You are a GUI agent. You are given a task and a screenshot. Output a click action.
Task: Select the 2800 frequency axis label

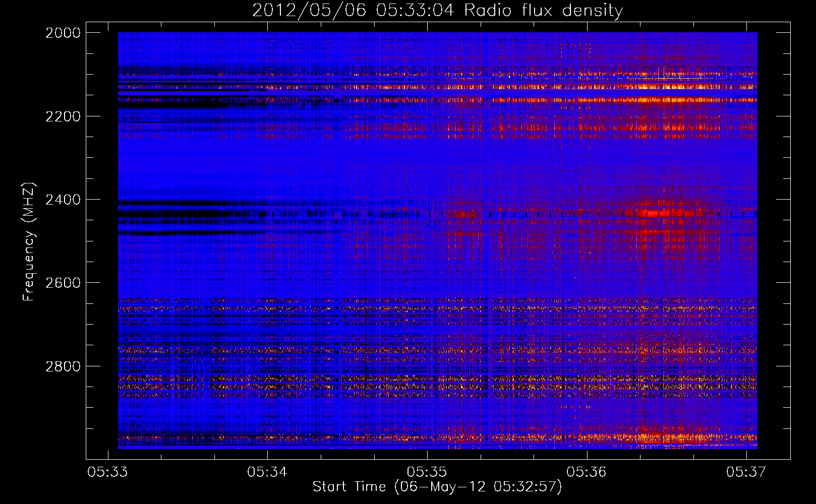click(x=63, y=366)
